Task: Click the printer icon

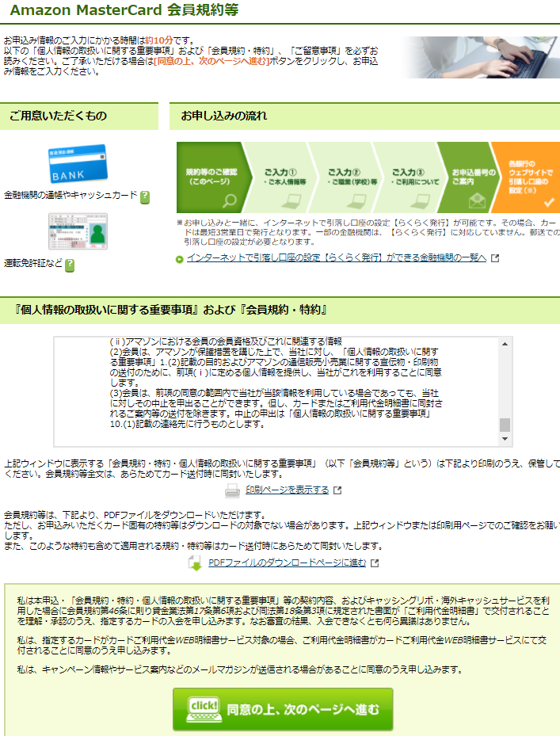Action: (x=232, y=490)
